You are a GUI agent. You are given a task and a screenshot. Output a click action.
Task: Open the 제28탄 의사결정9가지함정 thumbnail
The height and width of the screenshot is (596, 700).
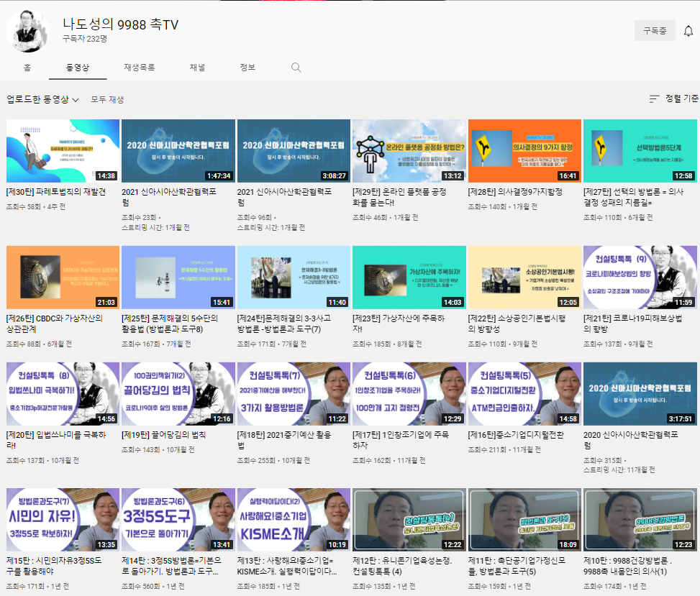click(524, 151)
